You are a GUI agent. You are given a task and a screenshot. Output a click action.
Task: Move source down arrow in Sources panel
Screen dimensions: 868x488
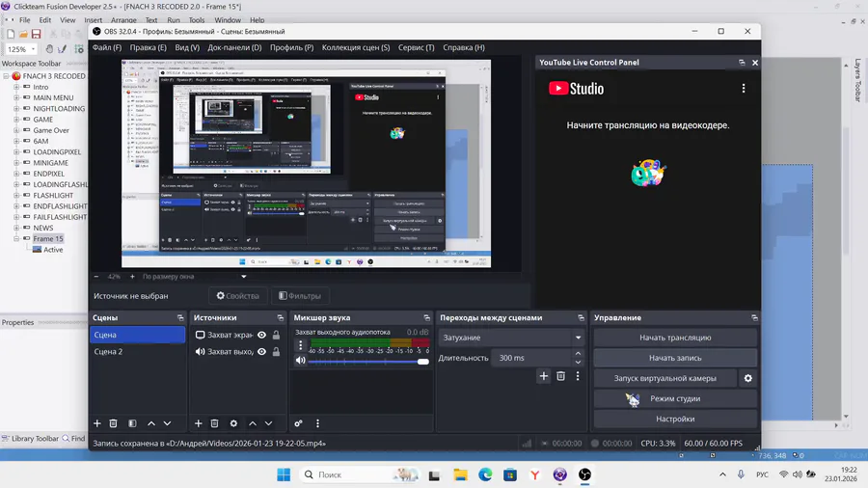point(268,423)
